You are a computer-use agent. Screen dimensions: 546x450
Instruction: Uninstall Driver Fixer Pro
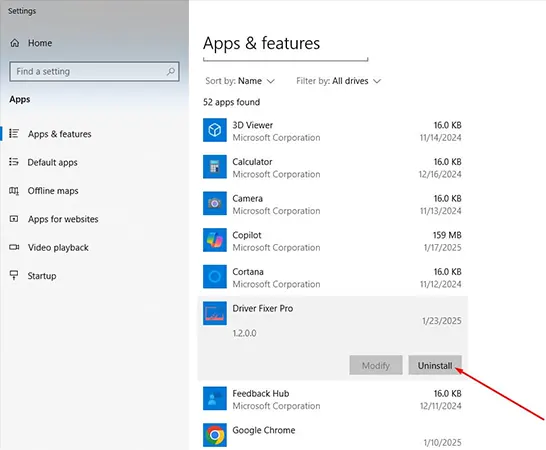tap(435, 365)
